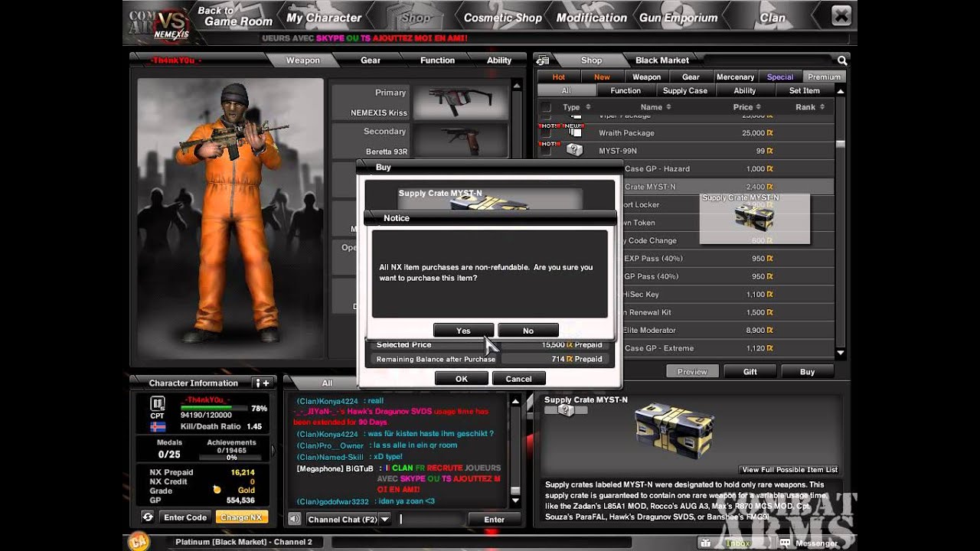Expand character info side arrow

click(x=273, y=449)
